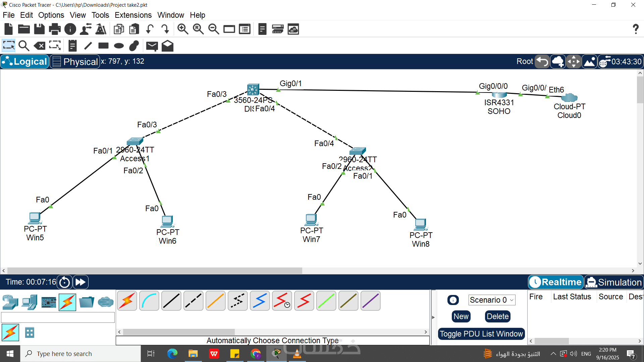Click the New scenario button
644x362 pixels.
[x=461, y=316]
